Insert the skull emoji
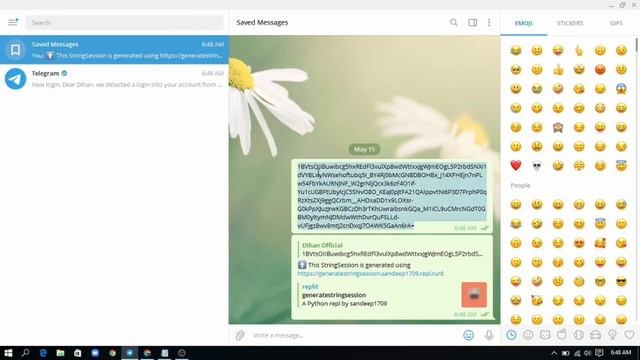The image size is (640, 360). [x=537, y=166]
